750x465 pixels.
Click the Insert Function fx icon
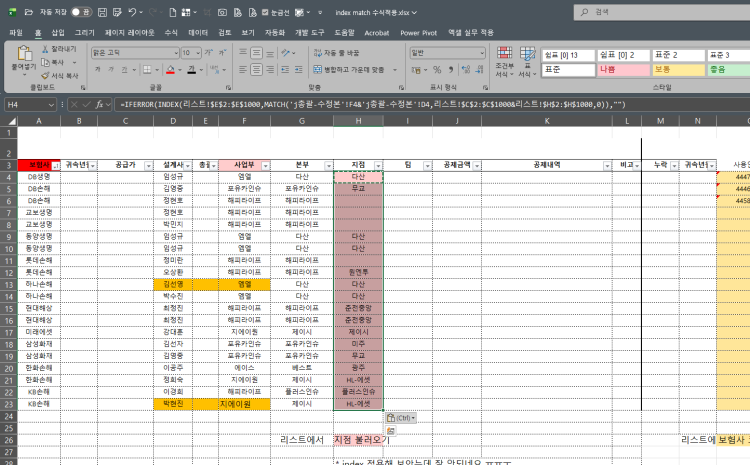[99, 104]
